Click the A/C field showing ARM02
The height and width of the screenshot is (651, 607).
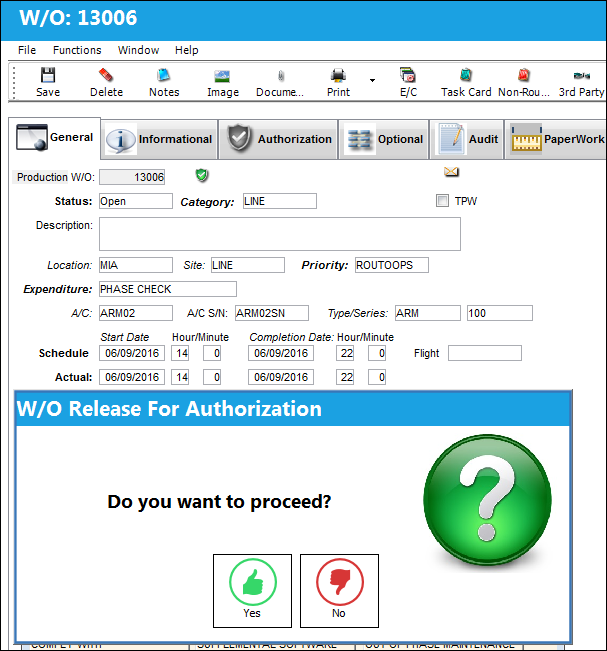(x=136, y=313)
